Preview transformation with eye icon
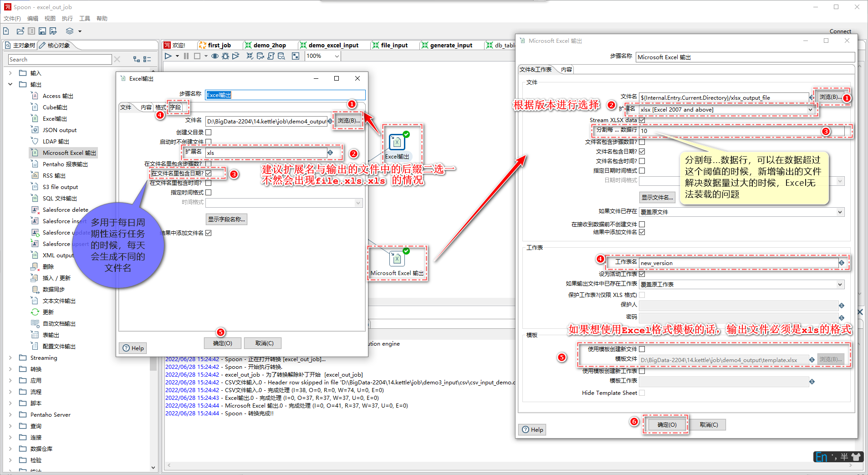Viewport: 868px width, 475px height. [215, 56]
